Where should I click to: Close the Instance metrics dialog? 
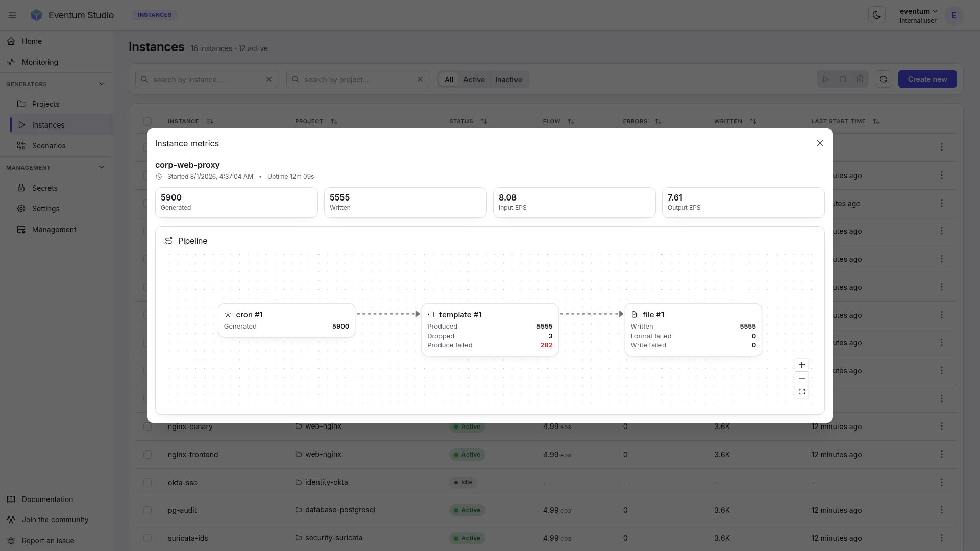coord(820,143)
